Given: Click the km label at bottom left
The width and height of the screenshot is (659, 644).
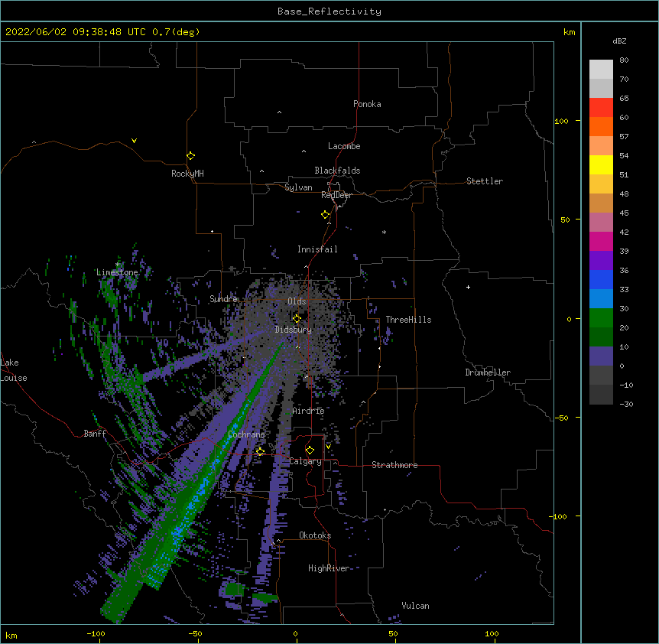Looking at the screenshot, I should pyautogui.click(x=11, y=636).
